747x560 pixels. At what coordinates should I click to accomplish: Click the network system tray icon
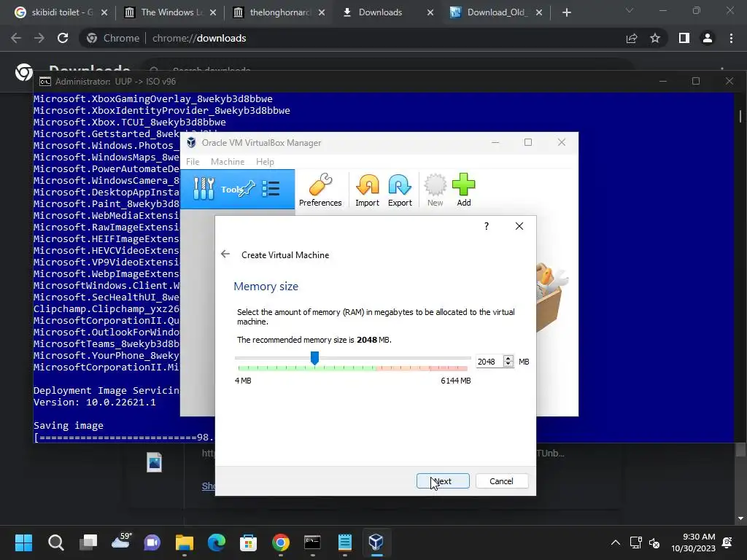pyautogui.click(x=635, y=542)
